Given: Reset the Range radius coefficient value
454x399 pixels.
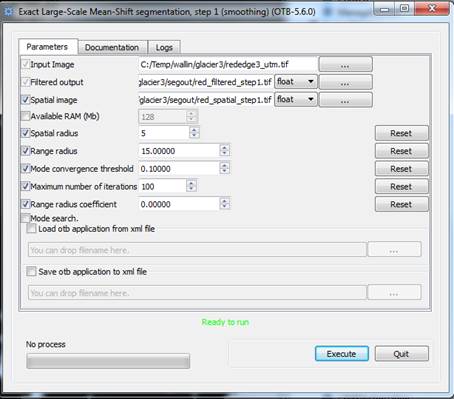Looking at the screenshot, I should pos(401,204).
